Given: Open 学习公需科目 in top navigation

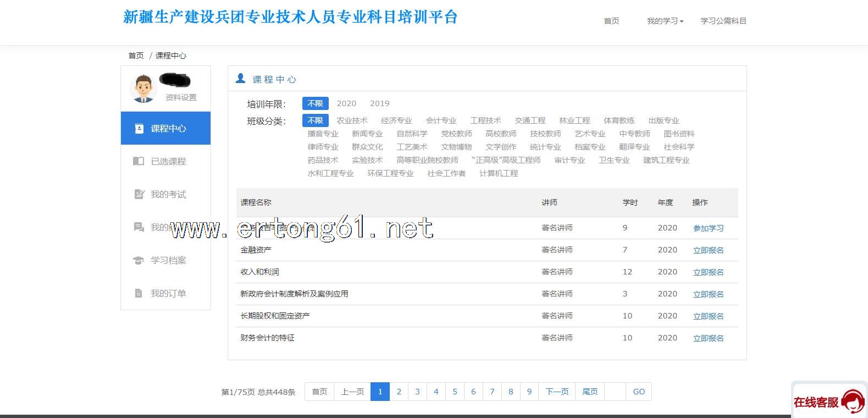Looking at the screenshot, I should click(x=723, y=21).
